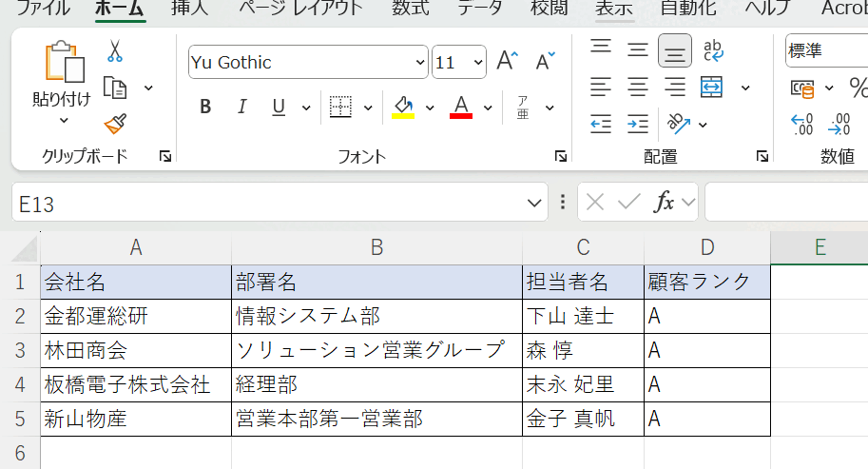Toggle center horizontal alignment
The height and width of the screenshot is (469, 868).
(638, 88)
